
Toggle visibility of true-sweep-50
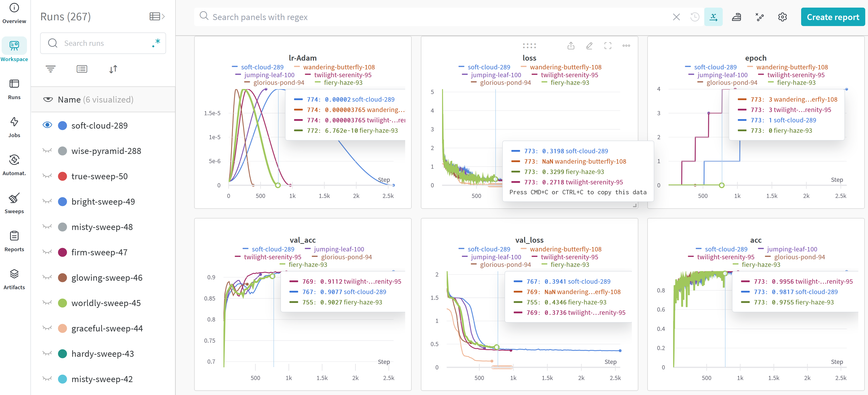pyautogui.click(x=48, y=176)
